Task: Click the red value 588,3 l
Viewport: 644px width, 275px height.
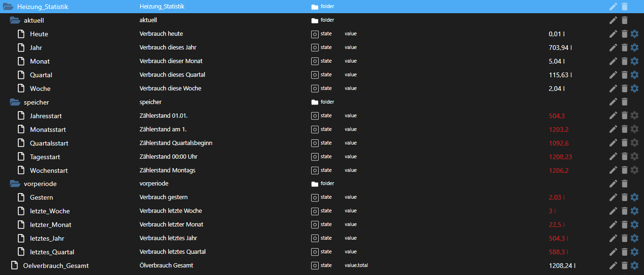Action: pos(558,252)
